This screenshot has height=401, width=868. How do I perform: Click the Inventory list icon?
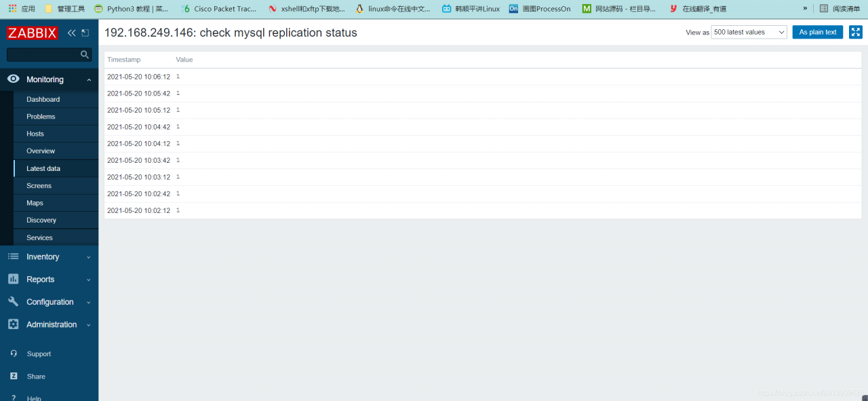(x=14, y=256)
